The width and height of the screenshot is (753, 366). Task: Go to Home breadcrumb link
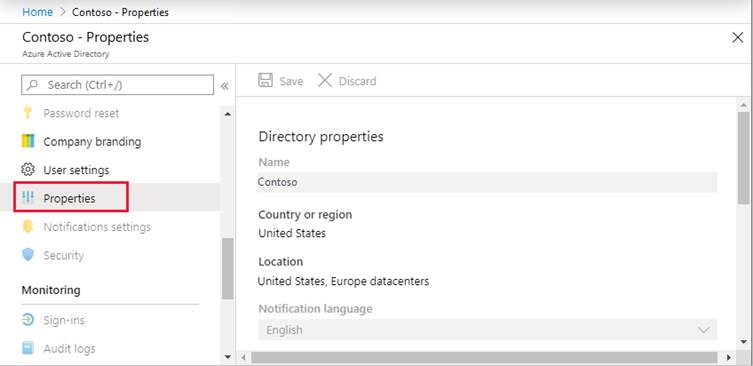(x=37, y=12)
